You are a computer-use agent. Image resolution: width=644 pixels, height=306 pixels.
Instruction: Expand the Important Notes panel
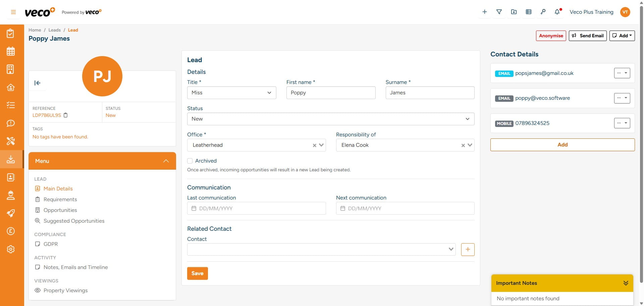pos(626,283)
